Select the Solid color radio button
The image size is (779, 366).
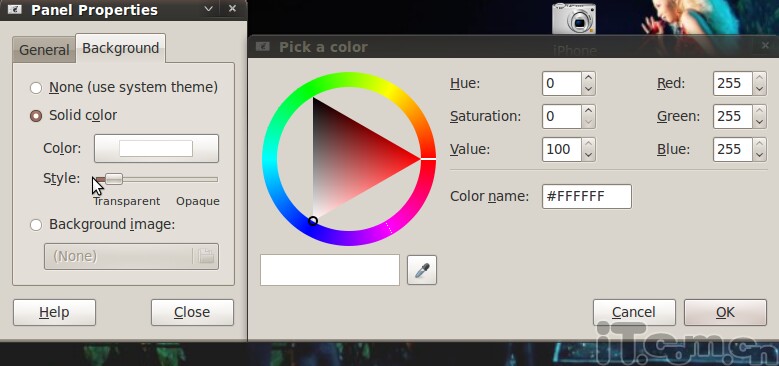coord(36,116)
